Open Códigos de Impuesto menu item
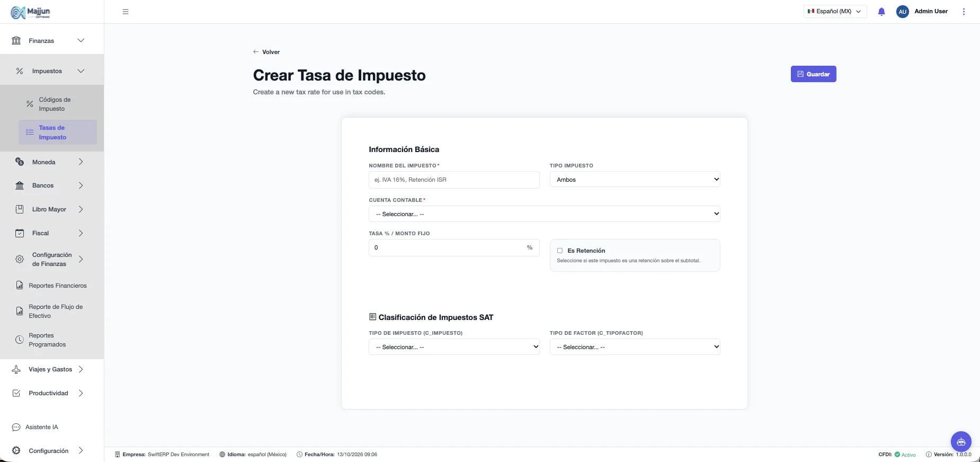Screen dimensions: 980x462 pos(58,104)
